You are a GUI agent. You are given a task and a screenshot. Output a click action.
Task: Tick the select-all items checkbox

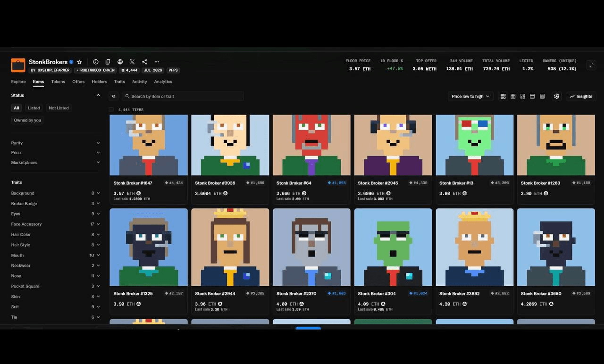tap(111, 110)
